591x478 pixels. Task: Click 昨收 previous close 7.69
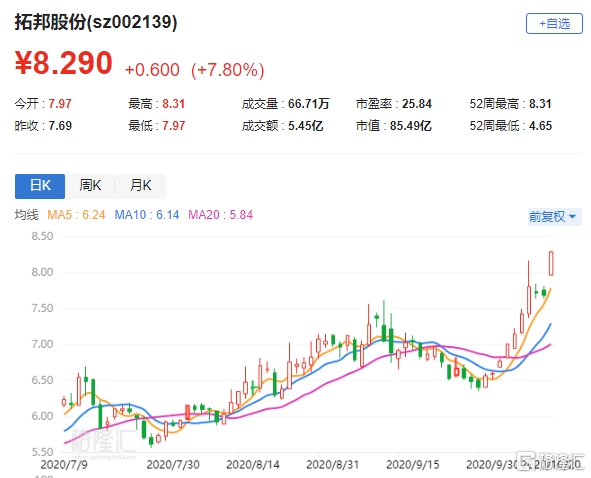tap(43, 126)
